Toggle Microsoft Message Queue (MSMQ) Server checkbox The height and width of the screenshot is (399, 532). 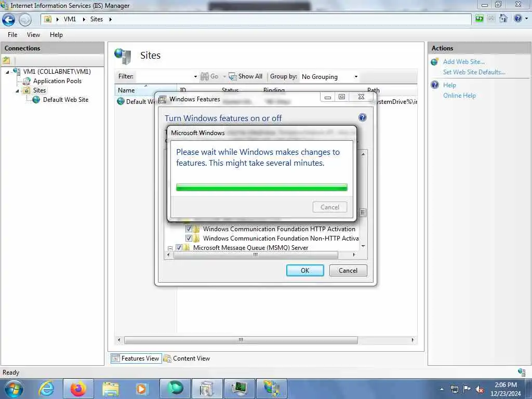click(179, 247)
